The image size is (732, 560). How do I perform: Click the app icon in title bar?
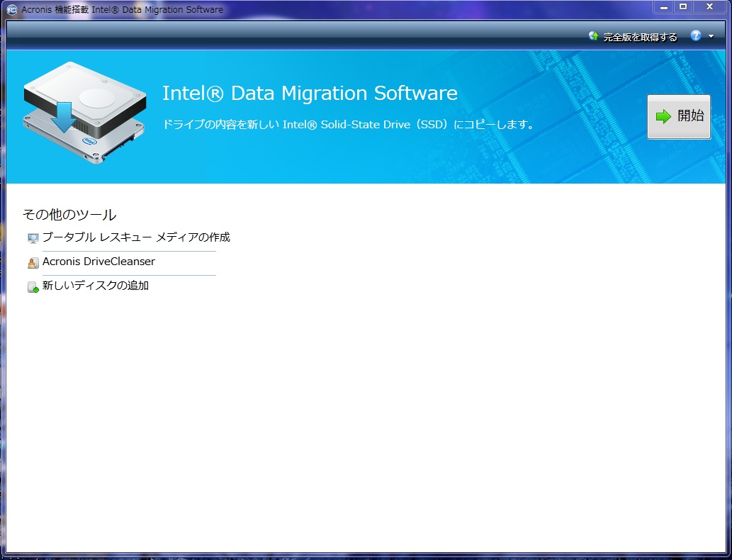[x=13, y=9]
